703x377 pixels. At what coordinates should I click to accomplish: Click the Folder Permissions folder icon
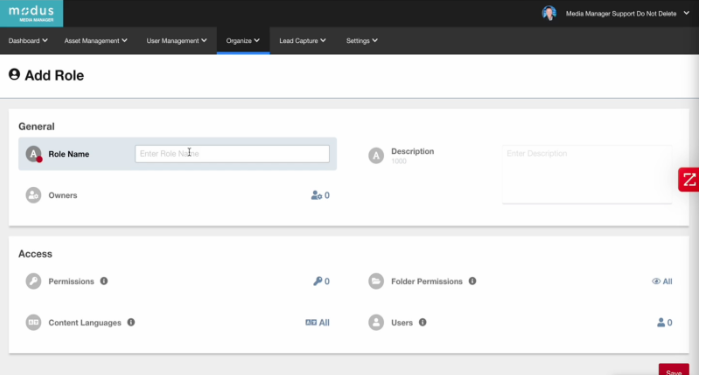pos(376,281)
